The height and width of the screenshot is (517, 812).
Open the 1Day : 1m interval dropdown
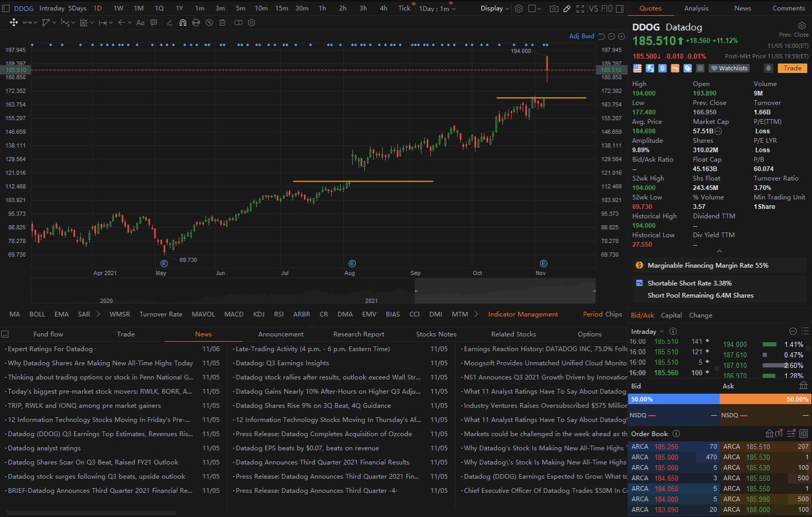pos(437,8)
